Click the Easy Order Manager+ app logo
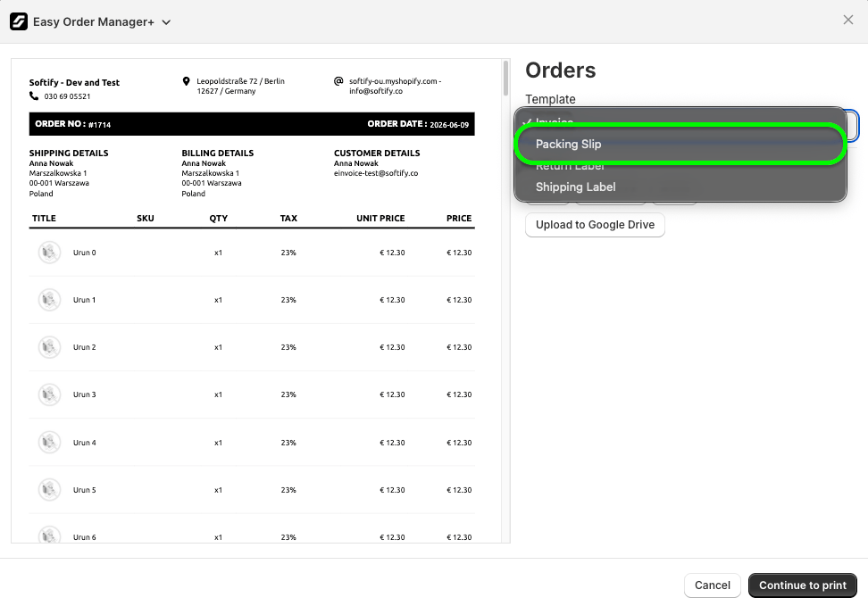Viewport: 868px width, 606px height. (18, 21)
